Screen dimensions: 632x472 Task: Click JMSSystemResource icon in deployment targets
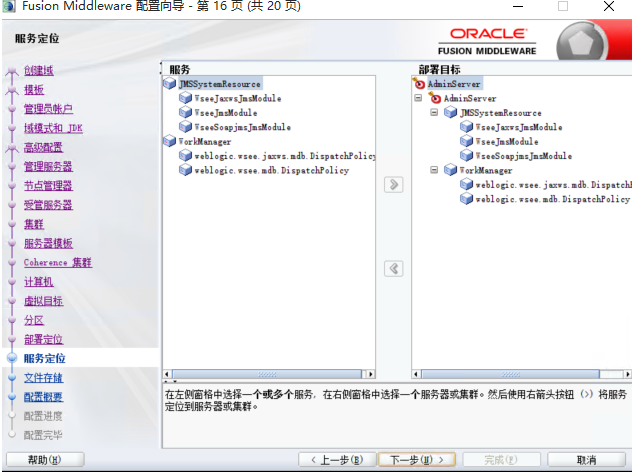(450, 112)
